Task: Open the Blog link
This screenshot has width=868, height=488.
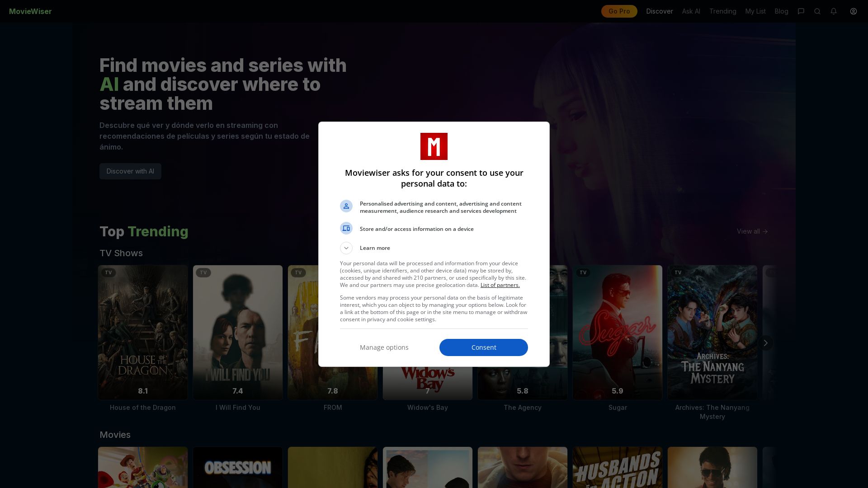Action: pos(781,11)
